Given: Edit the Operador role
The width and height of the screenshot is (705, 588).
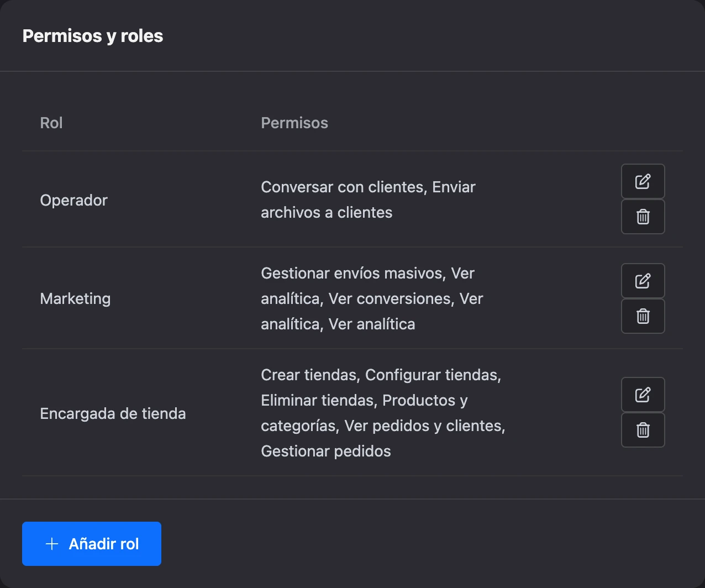Looking at the screenshot, I should coord(643,181).
